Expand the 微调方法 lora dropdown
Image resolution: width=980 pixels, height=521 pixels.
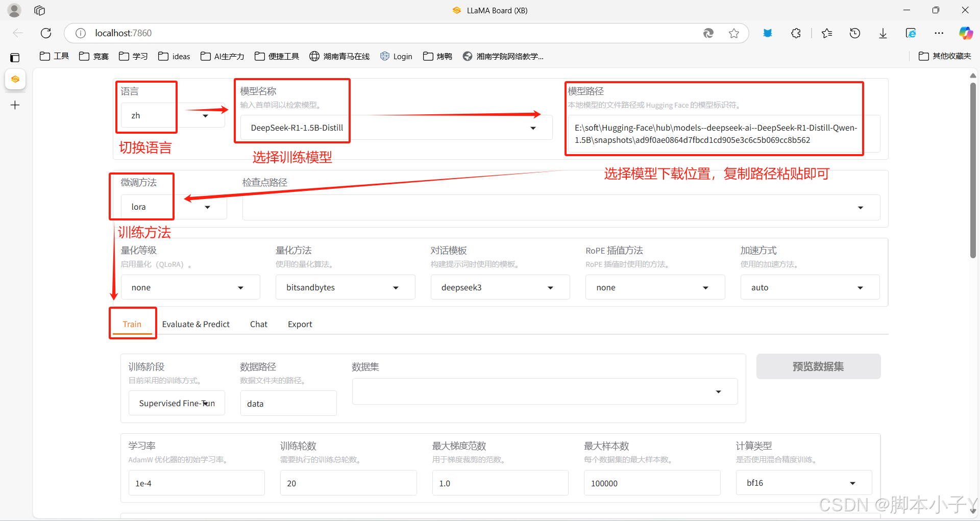pyautogui.click(x=207, y=207)
